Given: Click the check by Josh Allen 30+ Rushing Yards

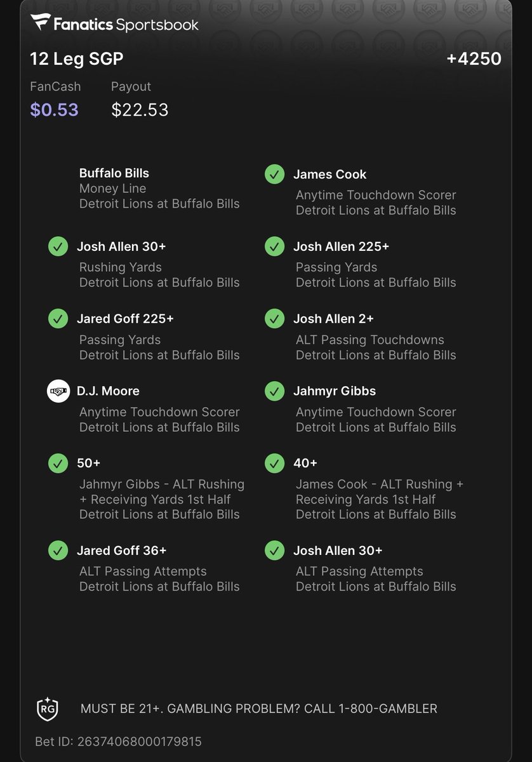Looking at the screenshot, I should (58, 246).
